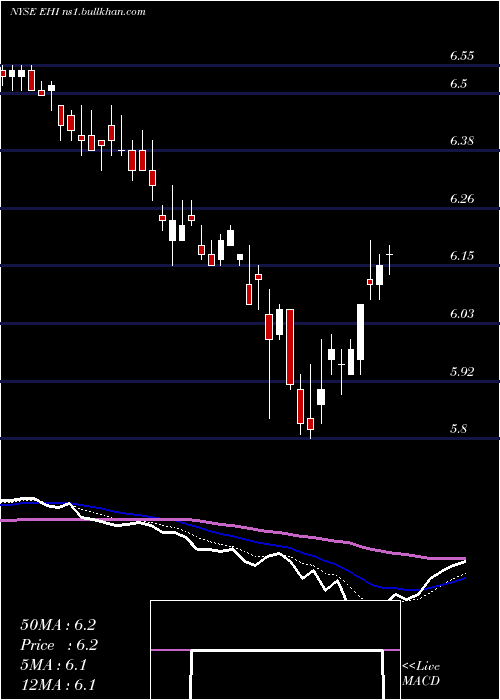Click the <<Live MACD label
The width and height of the screenshot is (500, 700).
coord(421,674)
